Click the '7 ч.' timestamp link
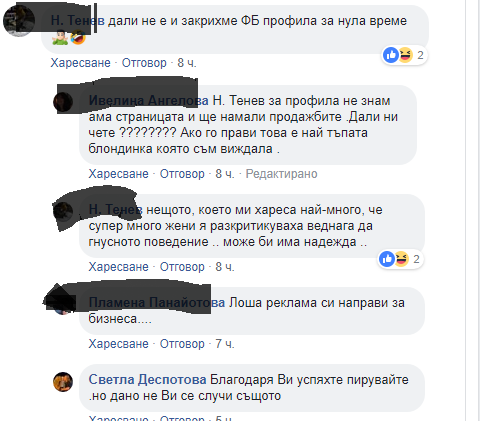This screenshot has width=480, height=421. tap(225, 344)
